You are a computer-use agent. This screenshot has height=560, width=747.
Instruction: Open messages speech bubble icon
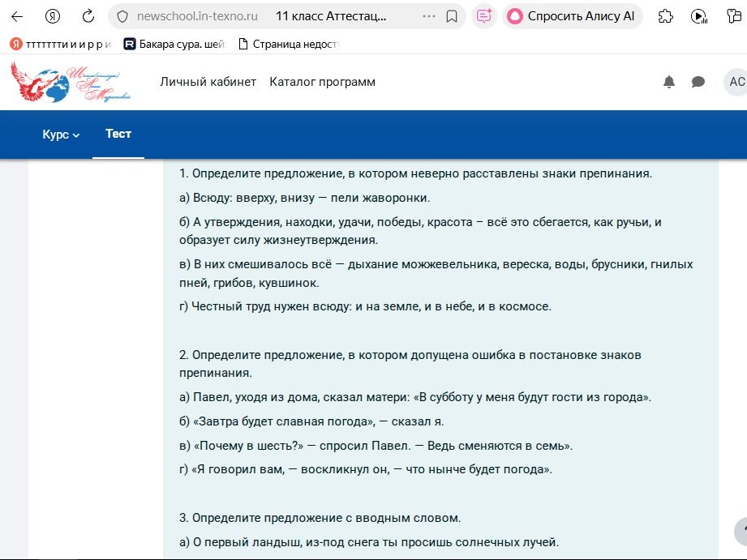click(x=698, y=82)
